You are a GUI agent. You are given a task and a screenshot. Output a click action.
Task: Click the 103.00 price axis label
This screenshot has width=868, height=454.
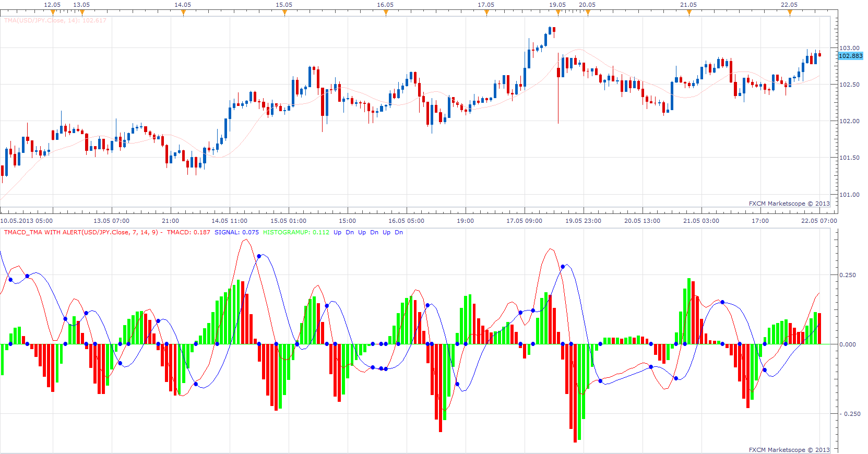pyautogui.click(x=849, y=48)
